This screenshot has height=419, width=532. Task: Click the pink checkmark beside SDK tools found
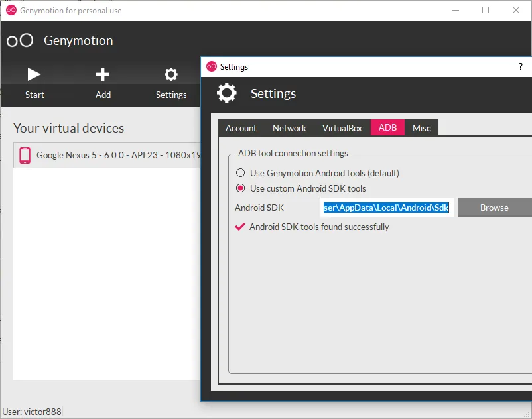click(240, 227)
